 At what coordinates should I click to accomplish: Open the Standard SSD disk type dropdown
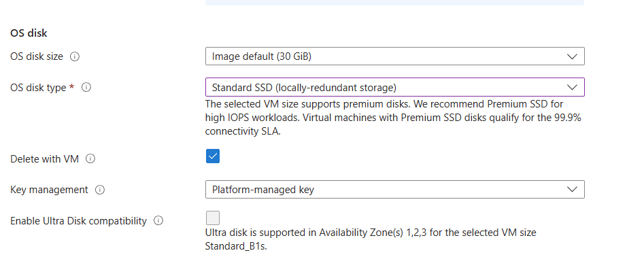(x=394, y=87)
